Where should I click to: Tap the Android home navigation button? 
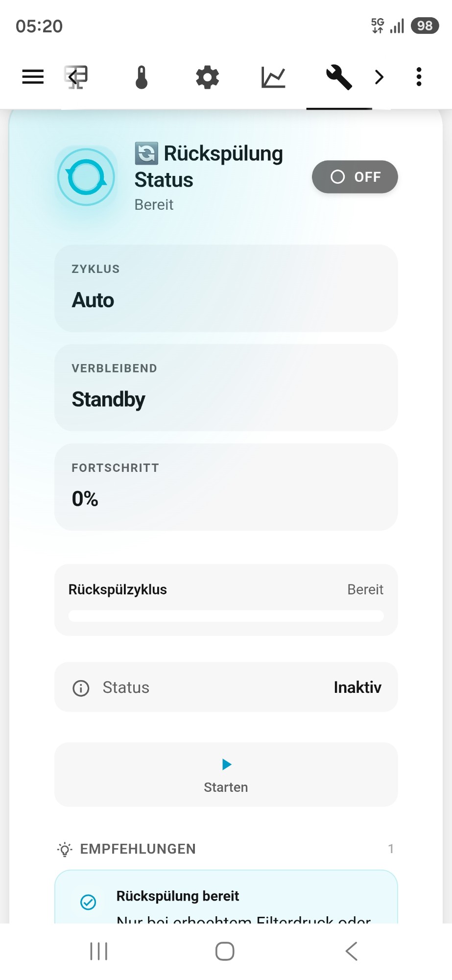click(x=225, y=952)
